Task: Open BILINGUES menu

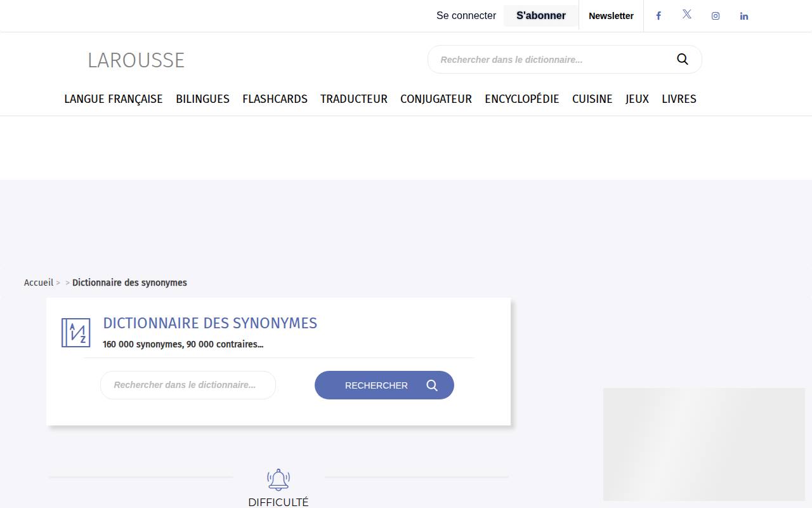Action: 202,99
